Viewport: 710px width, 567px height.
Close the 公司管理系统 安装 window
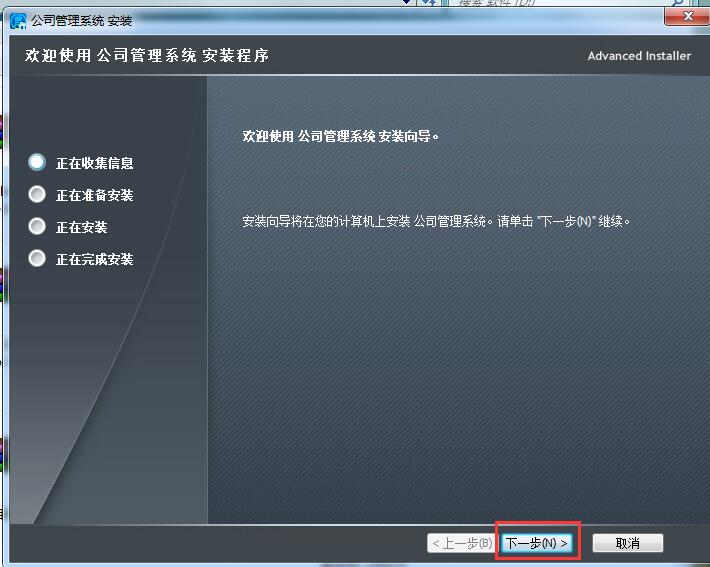point(686,17)
